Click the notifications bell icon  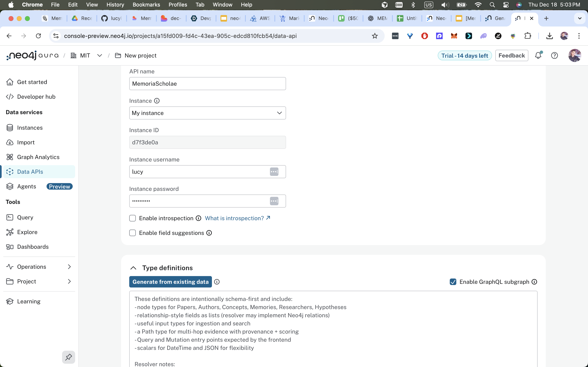(538, 56)
